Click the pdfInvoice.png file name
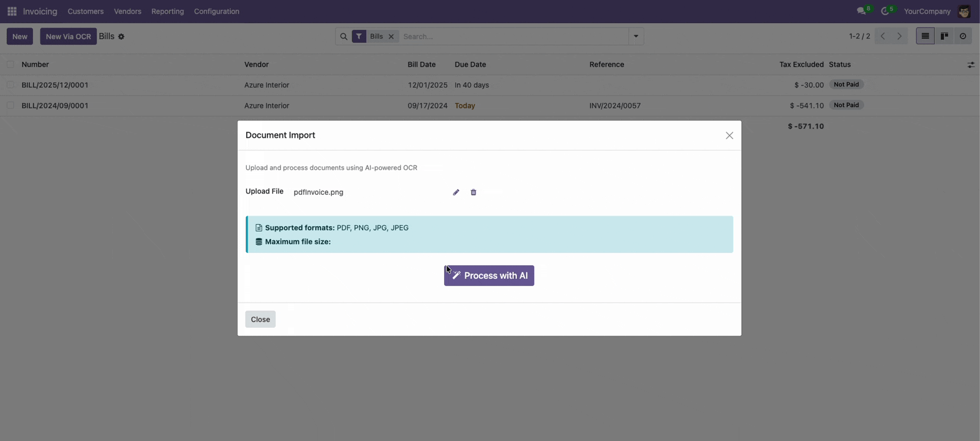 point(318,192)
